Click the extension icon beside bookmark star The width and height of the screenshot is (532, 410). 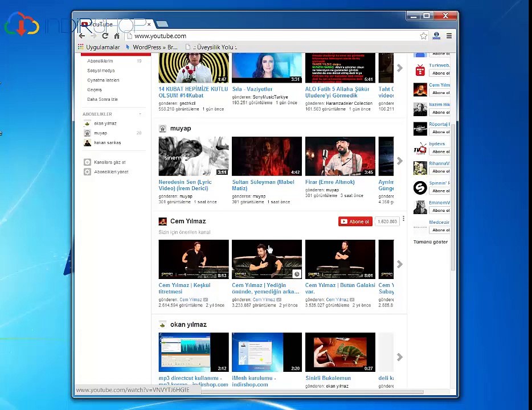point(437,36)
